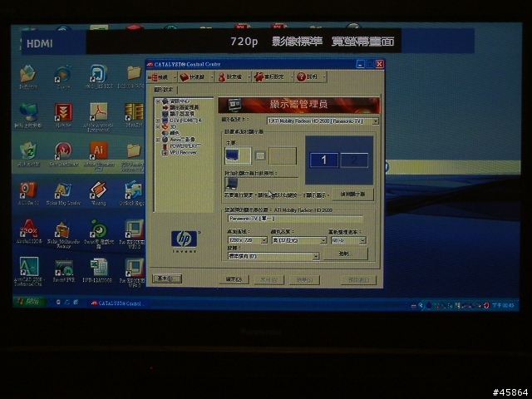Viewport: 532px width, 399px height.
Task: Open the graphics adapter dropdown (ATI Mobility Radeon)
Action: (x=323, y=121)
